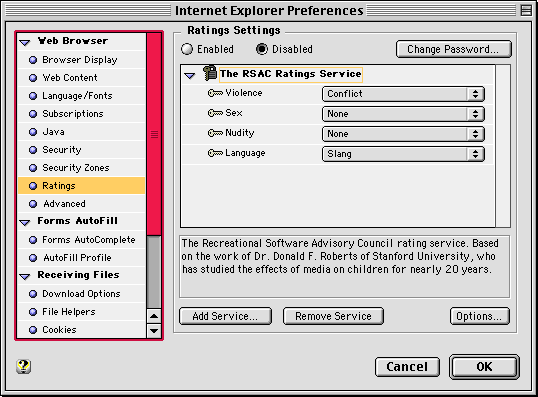
Task: Click the Cancel button
Action: (407, 367)
